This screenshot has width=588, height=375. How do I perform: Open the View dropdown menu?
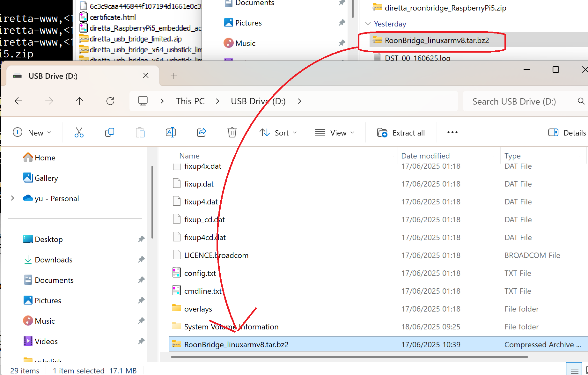(x=335, y=133)
